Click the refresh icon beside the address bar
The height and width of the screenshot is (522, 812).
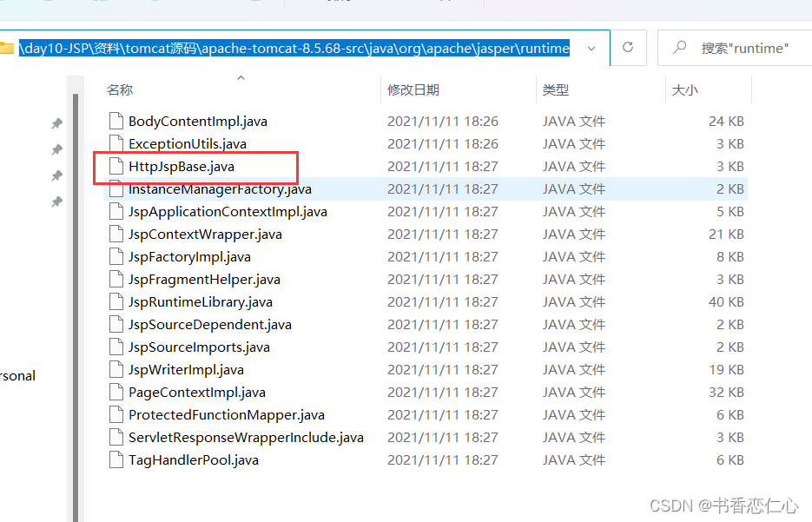pos(628,48)
